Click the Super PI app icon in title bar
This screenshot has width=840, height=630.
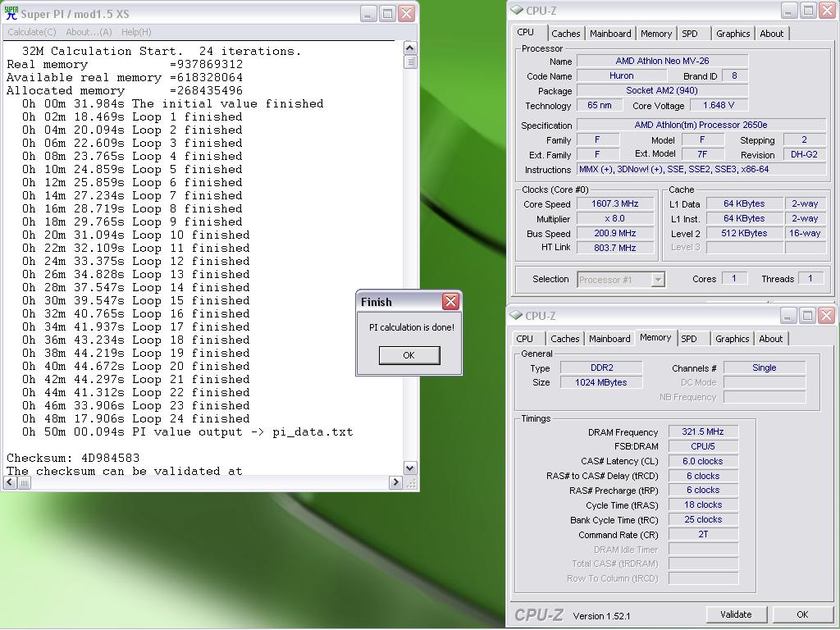(x=11, y=13)
